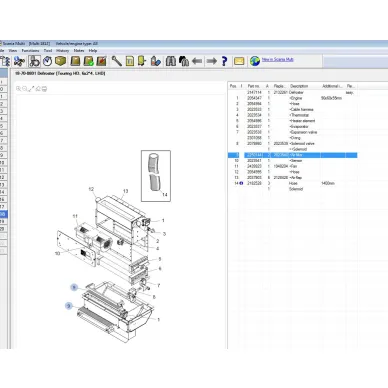Select callout number 12 in the diagram
This screenshot has height=388, width=388.
coord(91,189)
